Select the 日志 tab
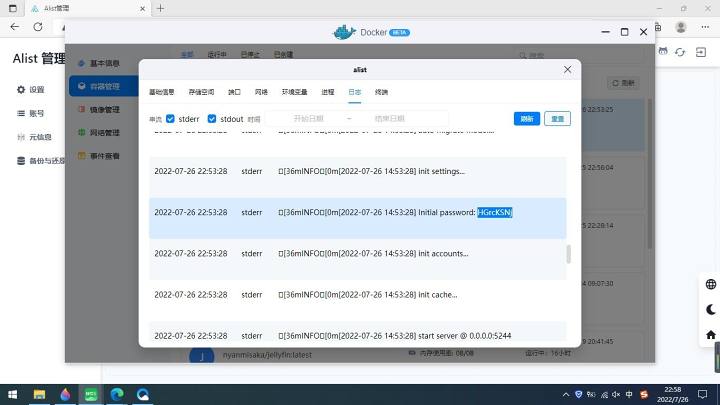 354,92
